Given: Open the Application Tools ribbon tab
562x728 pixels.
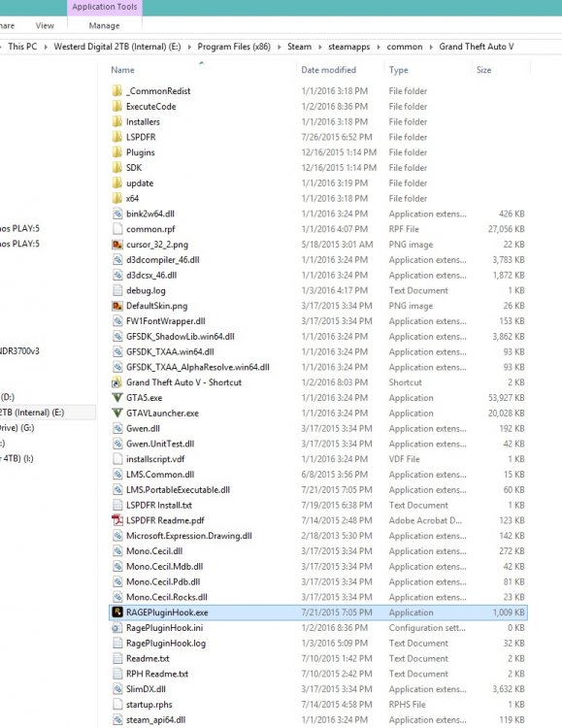Looking at the screenshot, I should pyautogui.click(x=105, y=7).
